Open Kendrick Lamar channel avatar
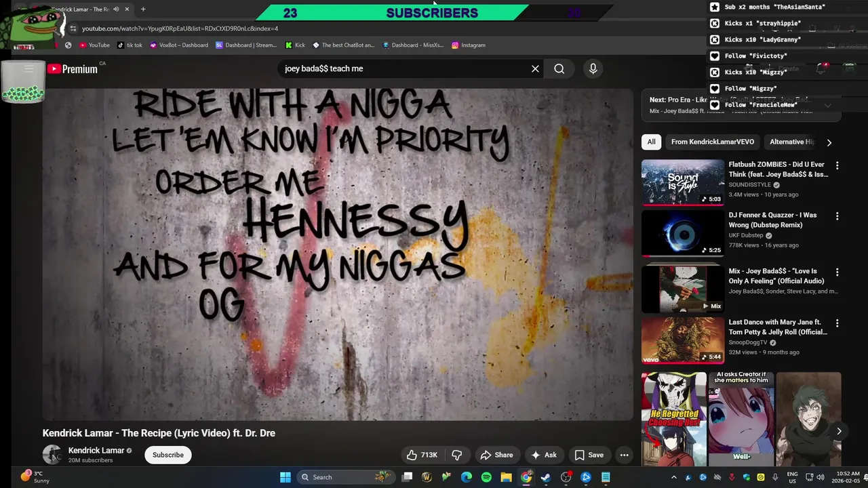Screen dimensions: 868x488 click(52, 455)
